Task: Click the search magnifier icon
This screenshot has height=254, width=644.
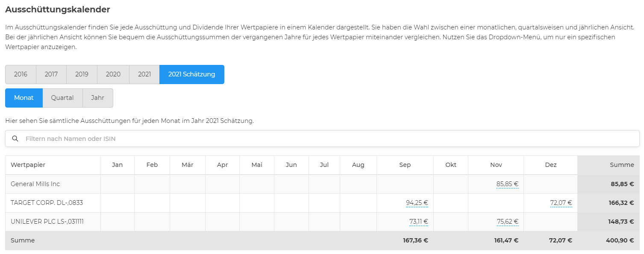Action: click(x=15, y=139)
